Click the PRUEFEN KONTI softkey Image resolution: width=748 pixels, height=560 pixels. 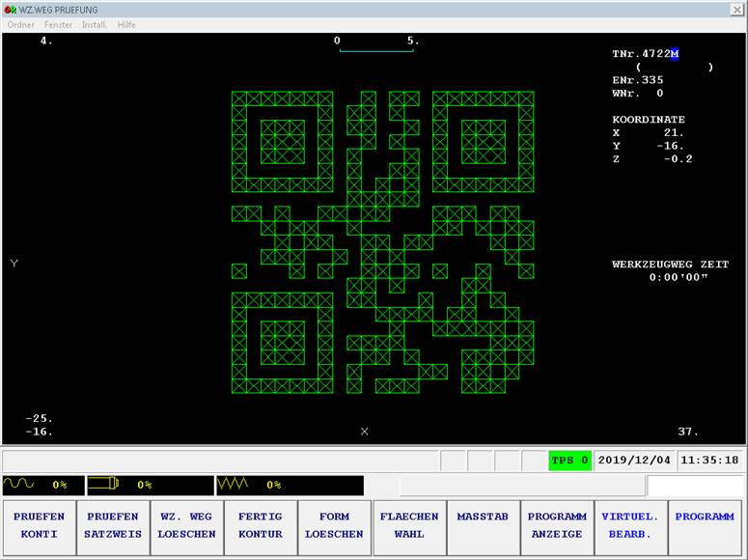pos(40,527)
